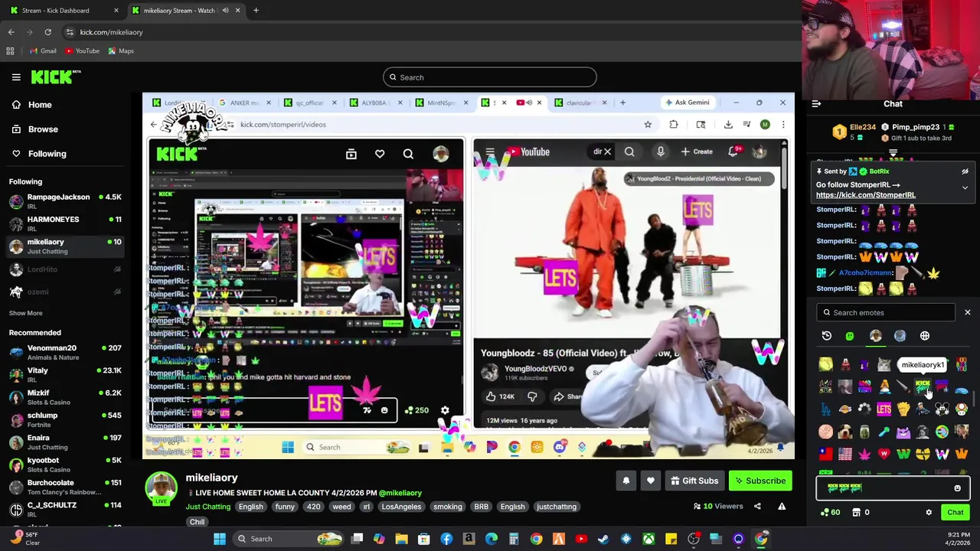Pick the grey cat emote
Image resolution: width=980 pixels, height=551 pixels.
(x=884, y=364)
